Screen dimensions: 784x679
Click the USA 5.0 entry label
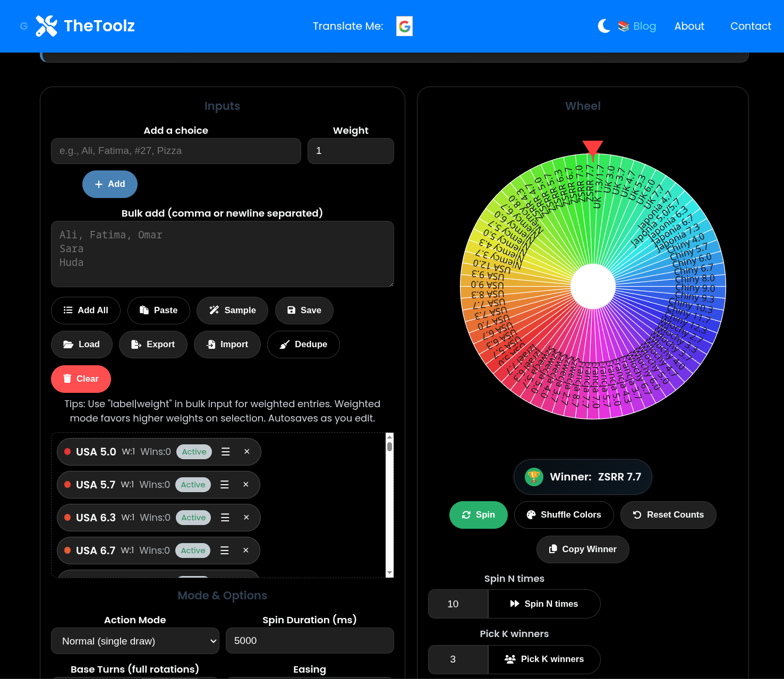tap(96, 452)
